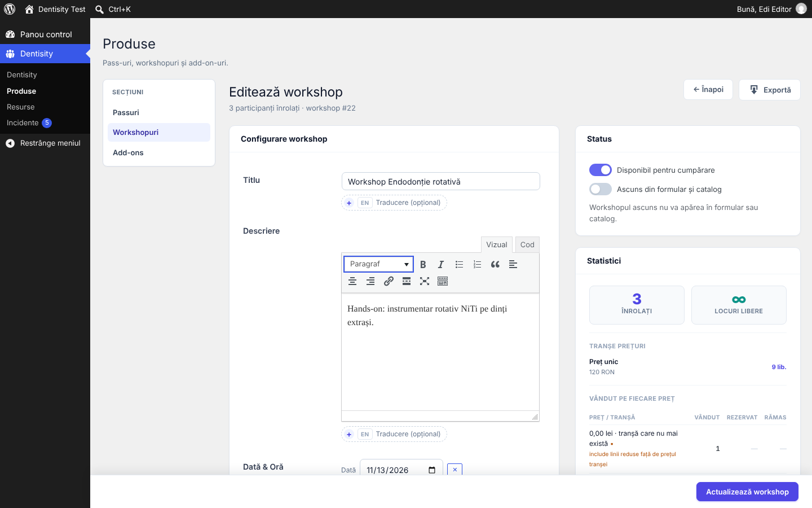The width and height of the screenshot is (812, 508).
Task: Toggle bold formatting in description editor
Action: click(x=423, y=264)
